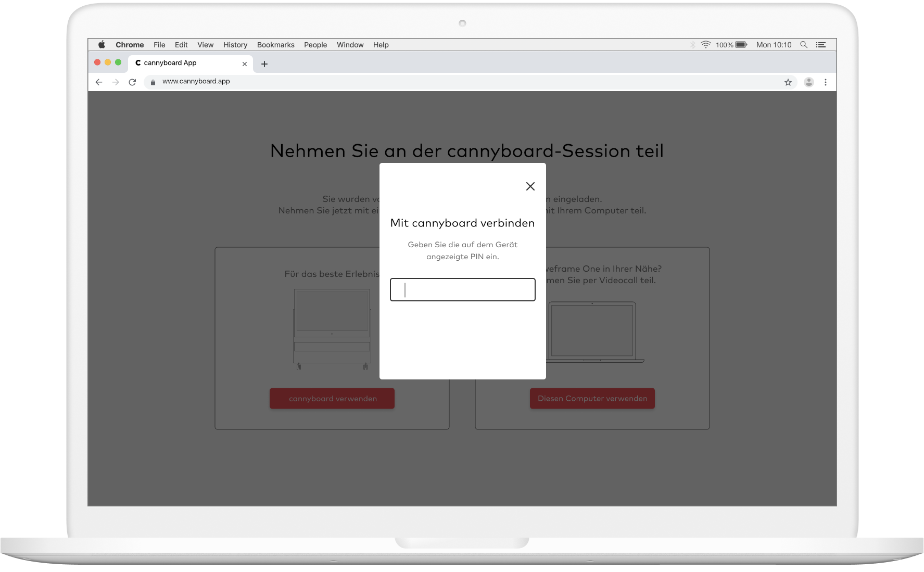Viewport: 924px width, 572px height.
Task: Open the Apple menu
Action: pos(102,45)
